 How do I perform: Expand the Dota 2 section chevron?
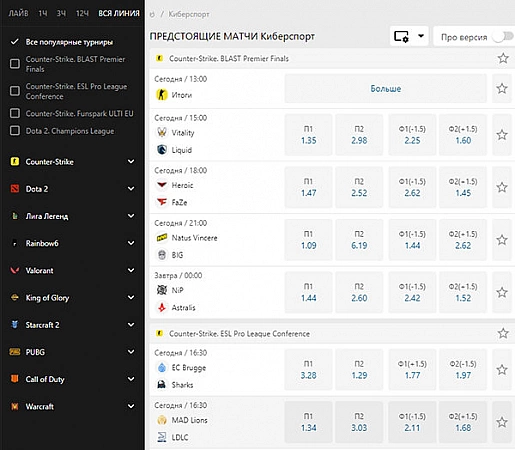(131, 189)
